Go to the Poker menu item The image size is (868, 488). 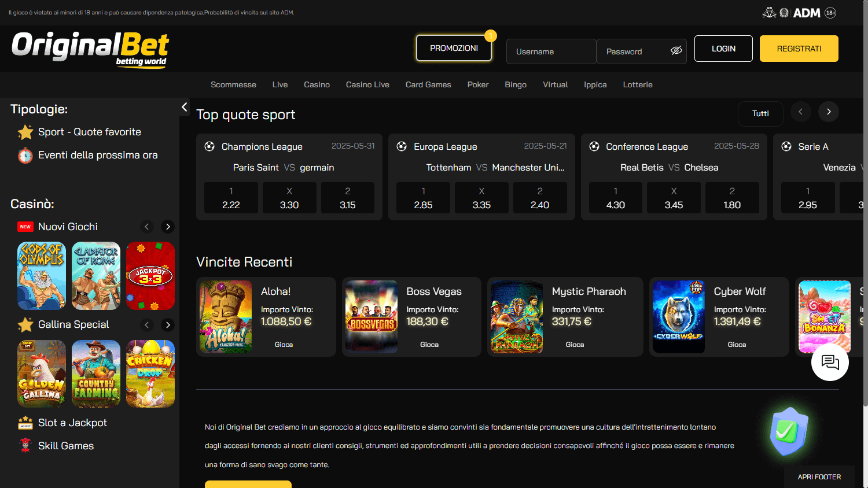coord(478,84)
